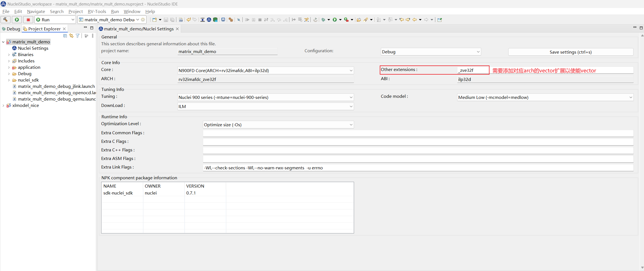Click the gear icon to edit launch configuration
644x271 pixels.
pos(143,20)
